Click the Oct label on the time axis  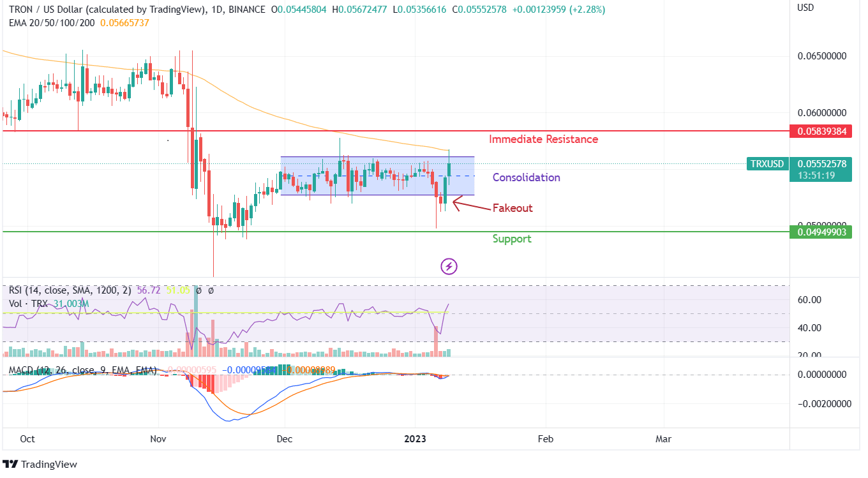(27, 439)
